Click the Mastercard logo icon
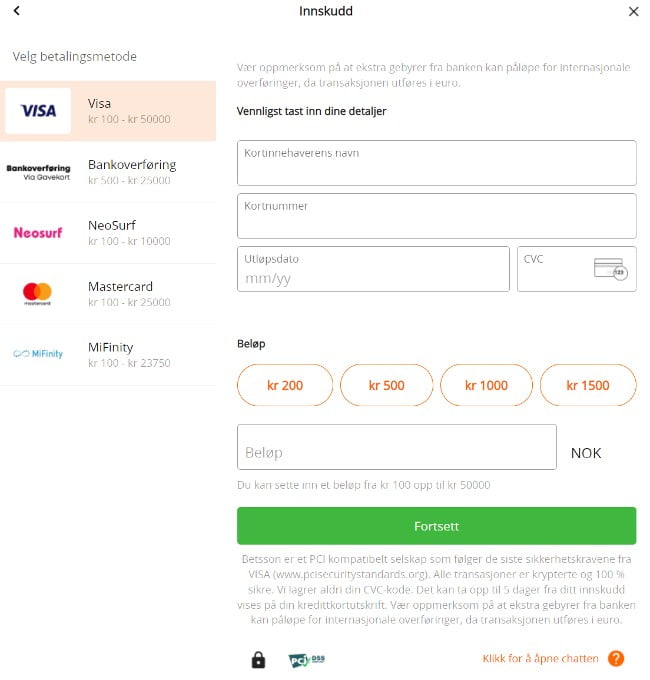The image size is (650, 680). pos(38,293)
